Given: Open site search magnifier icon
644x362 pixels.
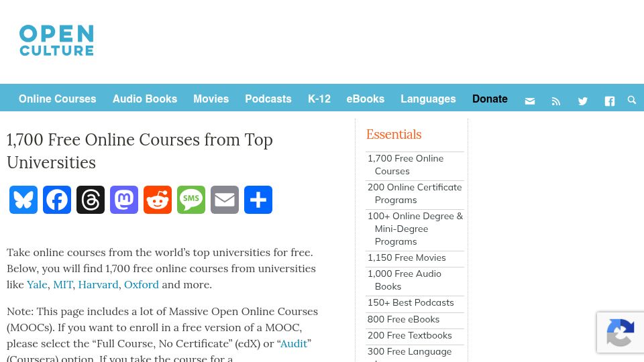Looking at the screenshot, I should click(632, 100).
